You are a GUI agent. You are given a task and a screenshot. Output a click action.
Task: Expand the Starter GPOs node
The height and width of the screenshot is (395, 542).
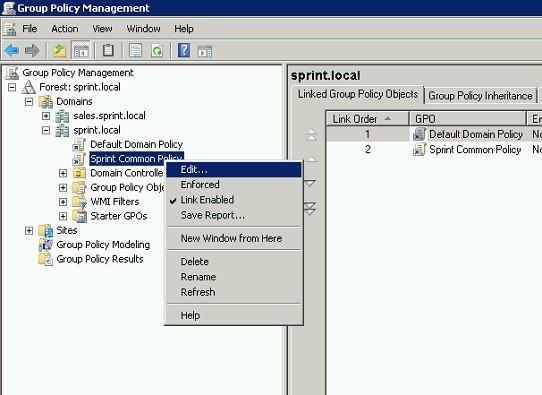click(x=63, y=216)
